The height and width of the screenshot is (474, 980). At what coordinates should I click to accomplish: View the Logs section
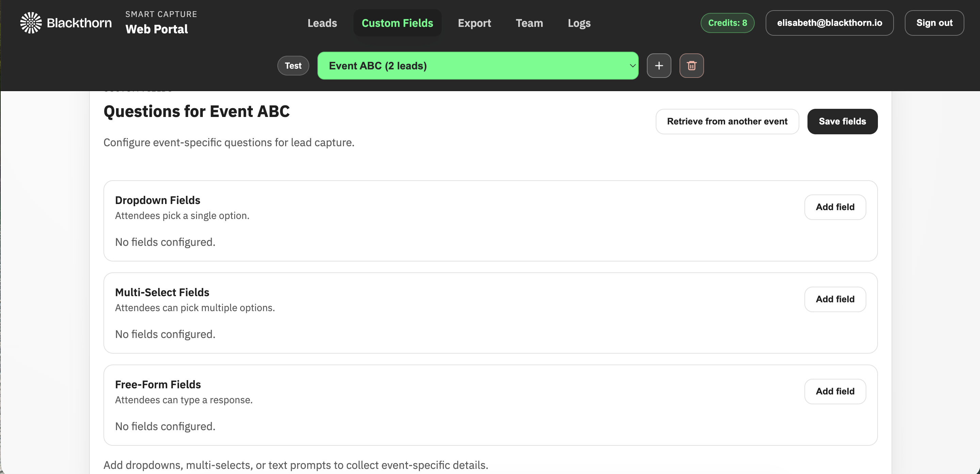pos(579,23)
